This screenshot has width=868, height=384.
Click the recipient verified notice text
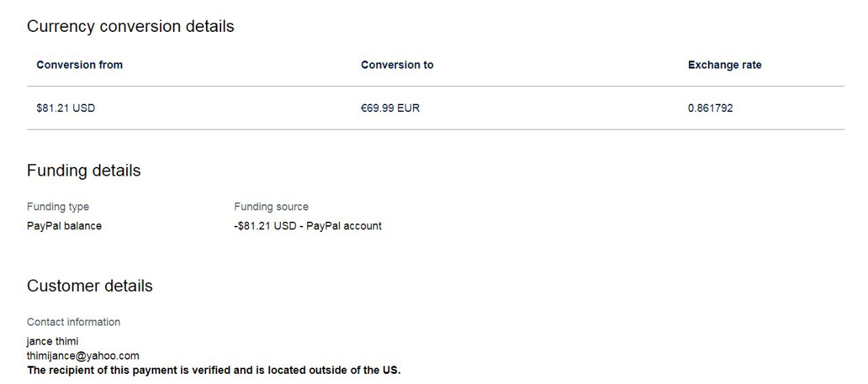(x=214, y=370)
